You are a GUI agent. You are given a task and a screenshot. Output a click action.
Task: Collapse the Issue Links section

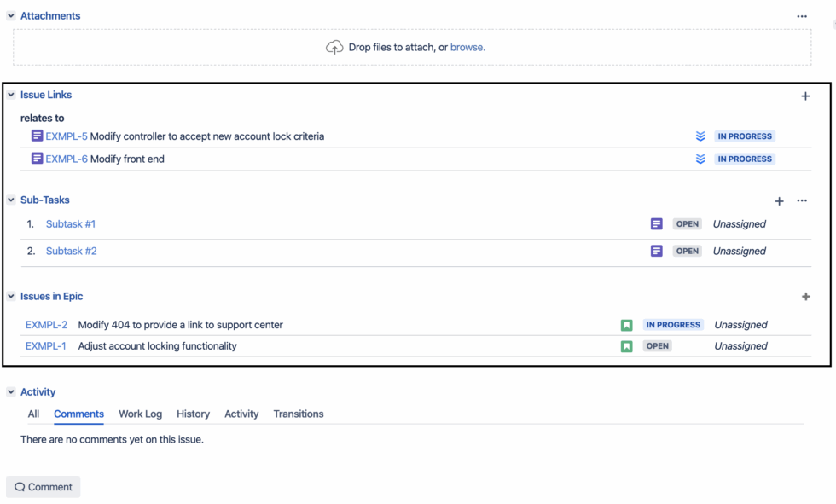click(x=10, y=94)
